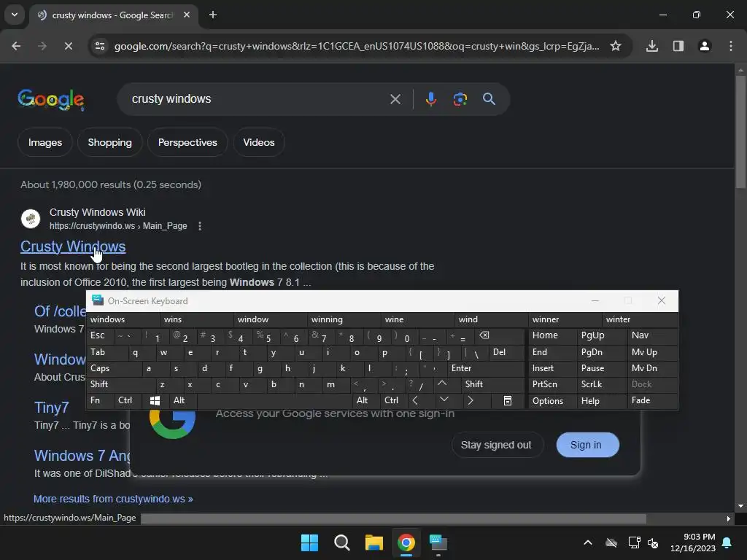Open the tab search dropdown arrow

(x=15, y=15)
